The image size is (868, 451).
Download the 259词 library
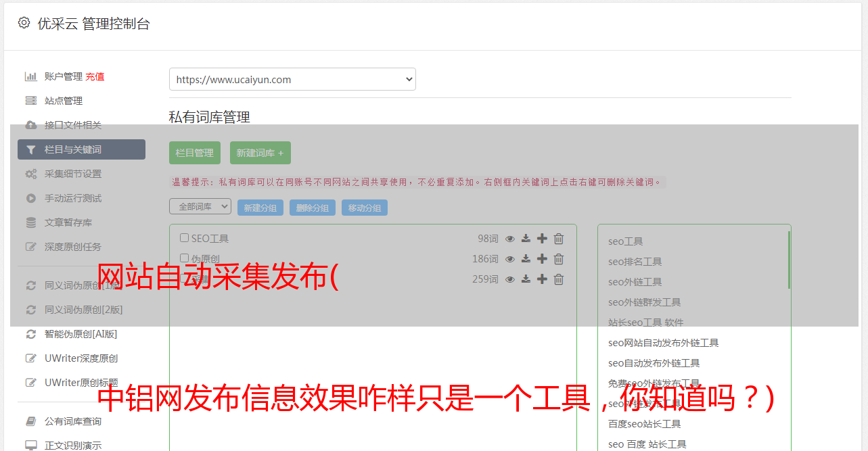tap(526, 279)
